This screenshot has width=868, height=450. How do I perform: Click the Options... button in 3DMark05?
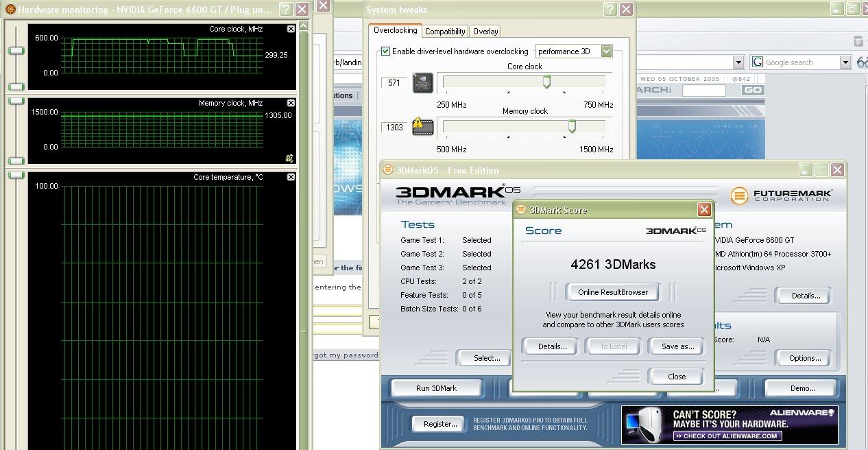click(x=805, y=358)
